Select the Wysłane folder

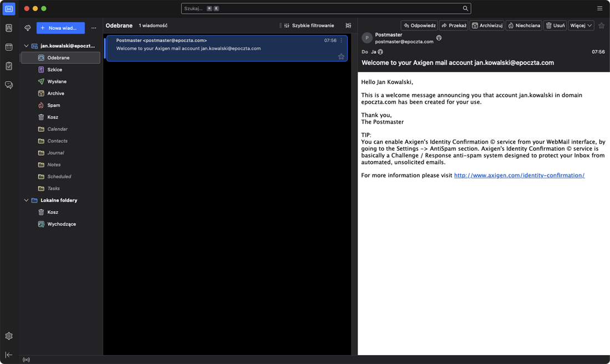[57, 81]
